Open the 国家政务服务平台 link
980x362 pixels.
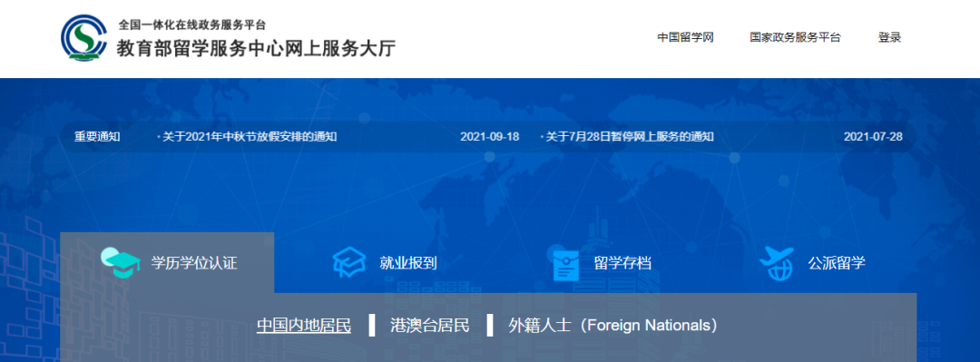pyautogui.click(x=795, y=37)
